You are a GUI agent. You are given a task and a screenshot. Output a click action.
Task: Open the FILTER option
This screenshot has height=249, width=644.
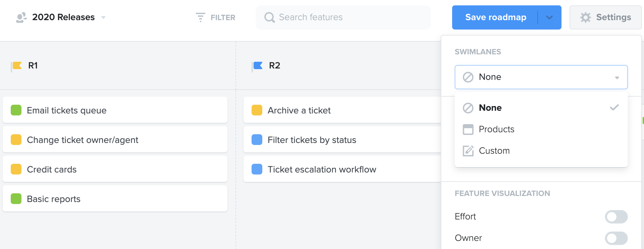[x=223, y=17]
